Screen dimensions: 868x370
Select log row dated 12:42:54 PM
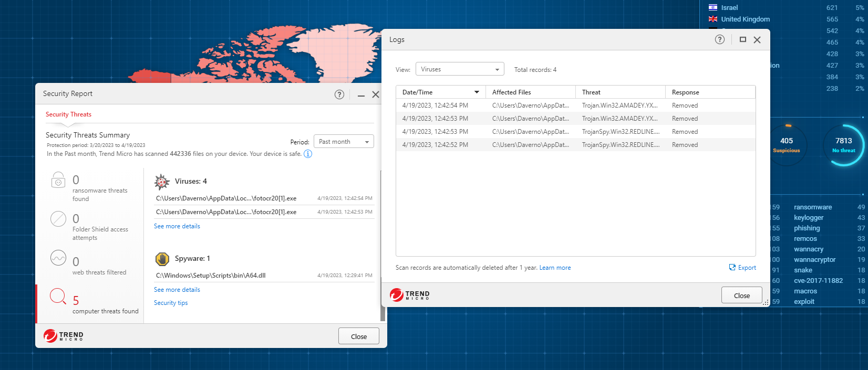tap(575, 105)
